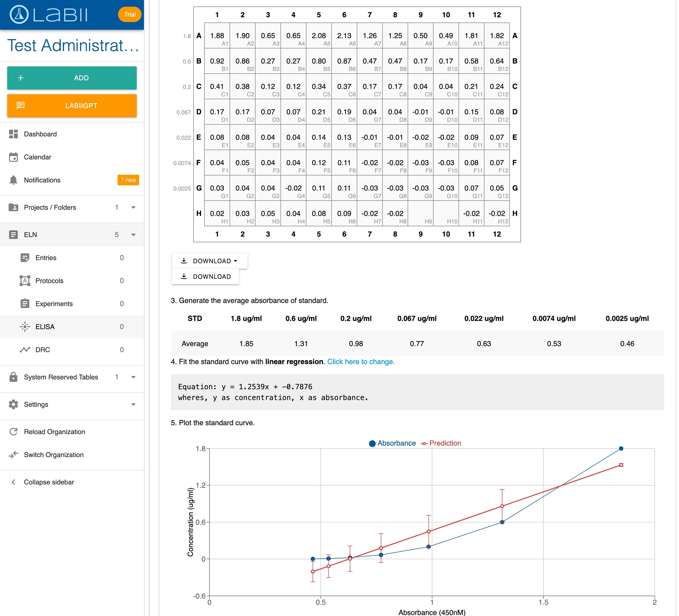679x616 pixels.
Task: Click the Notifications bell icon
Action: pos(14,180)
